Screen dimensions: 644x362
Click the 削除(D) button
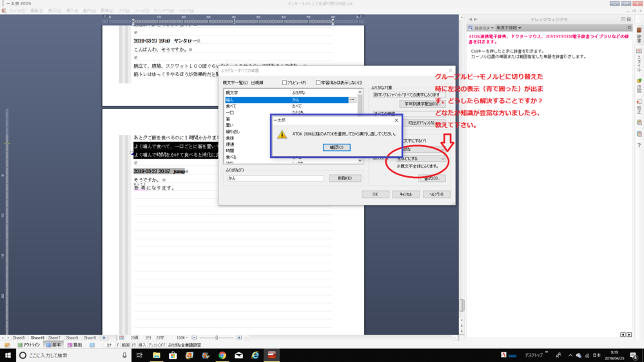point(345,178)
